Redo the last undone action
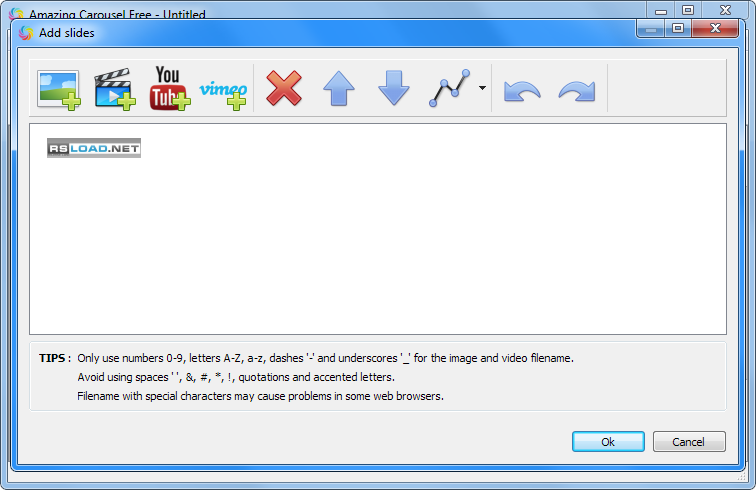The image size is (756, 490). [x=577, y=91]
